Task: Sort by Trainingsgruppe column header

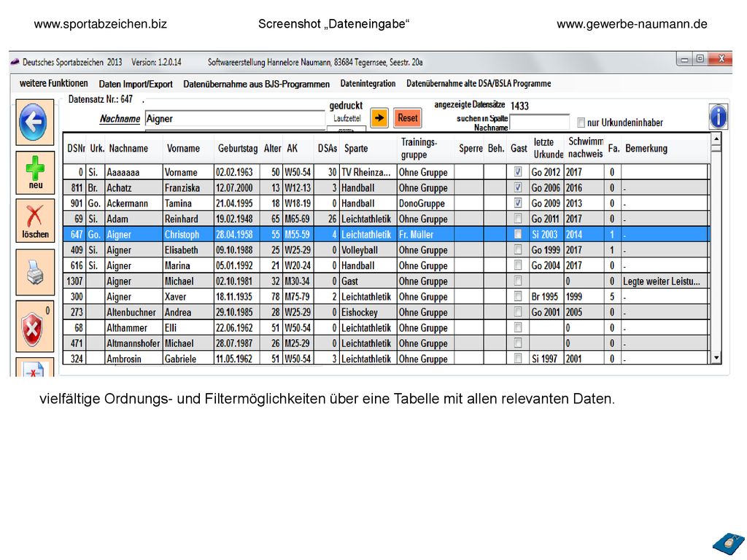Action: [419, 148]
